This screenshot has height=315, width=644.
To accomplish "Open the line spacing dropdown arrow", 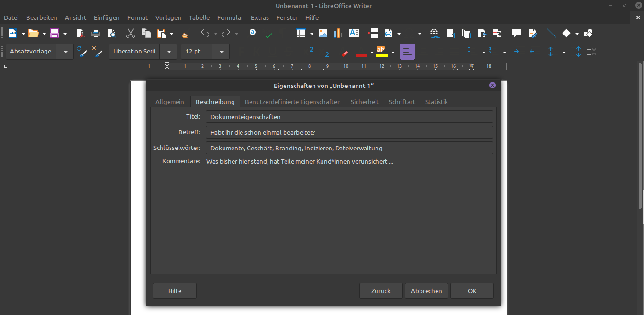I will coord(564,52).
